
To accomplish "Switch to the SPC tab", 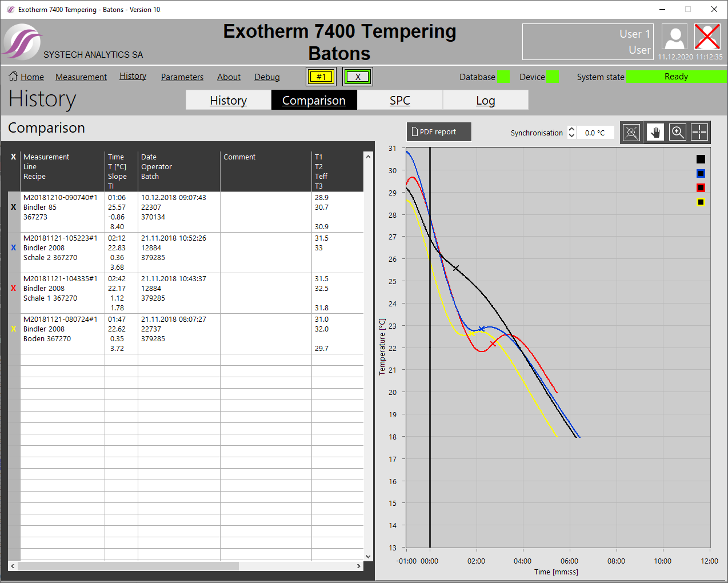I will click(x=400, y=100).
